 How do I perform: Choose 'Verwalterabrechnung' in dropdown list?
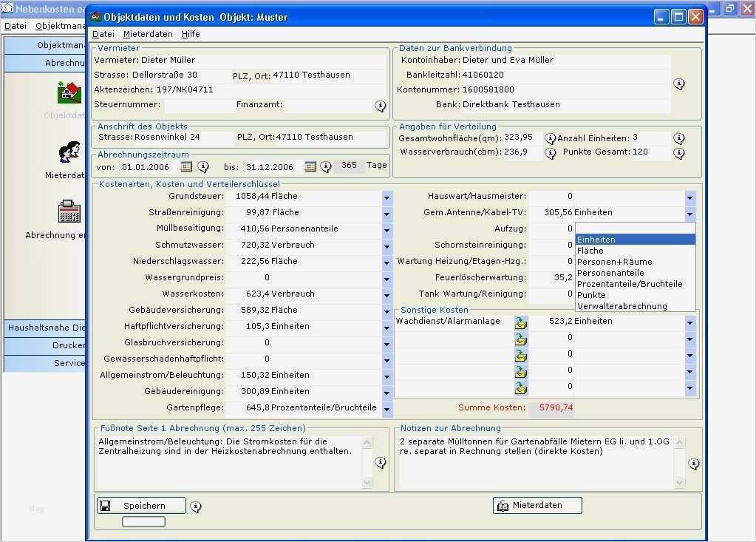635,306
